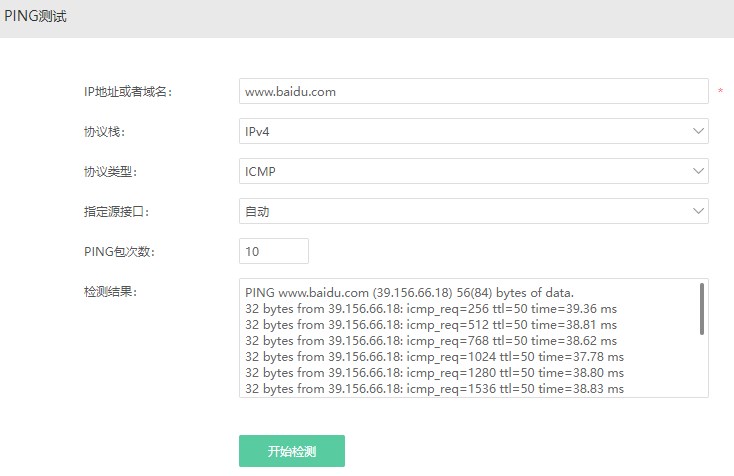Viewport: 734px width, 476px height.
Task: Click the IP address or domain input field
Action: pyautogui.click(x=473, y=91)
